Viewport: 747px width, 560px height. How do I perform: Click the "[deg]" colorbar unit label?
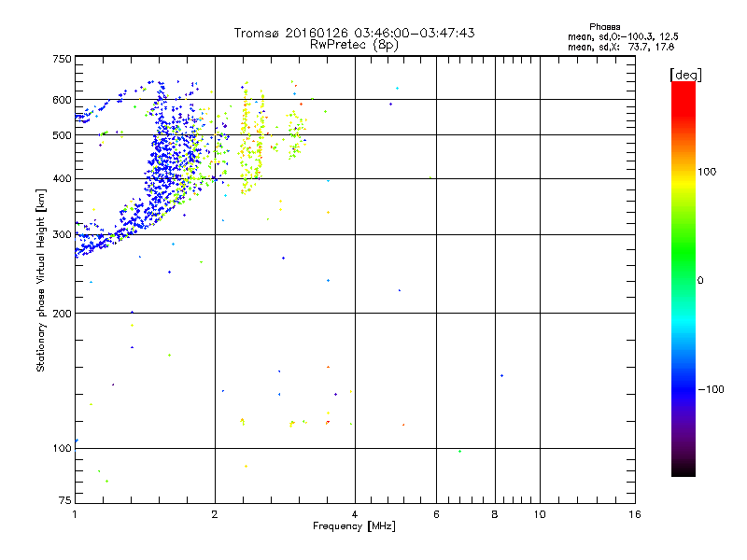(x=685, y=75)
